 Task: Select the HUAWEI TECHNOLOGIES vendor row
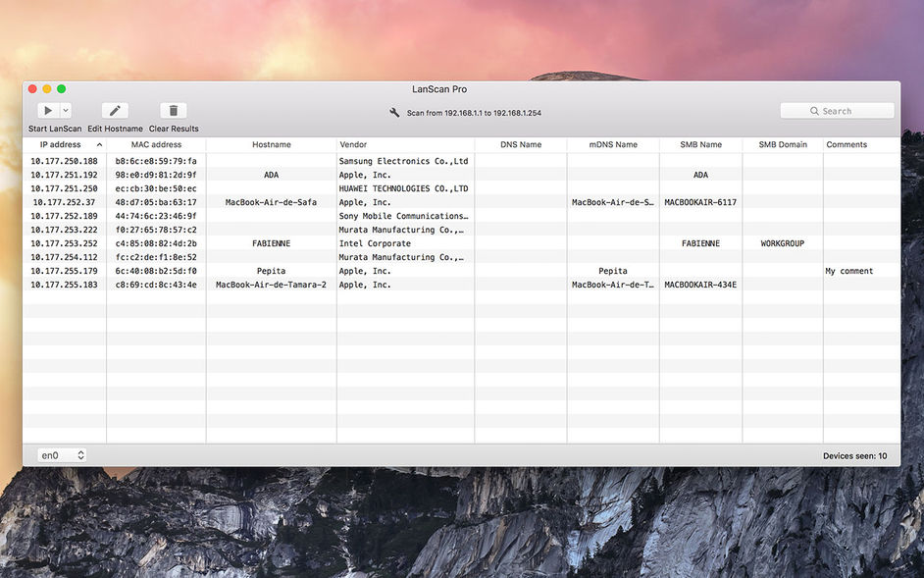tap(461, 188)
